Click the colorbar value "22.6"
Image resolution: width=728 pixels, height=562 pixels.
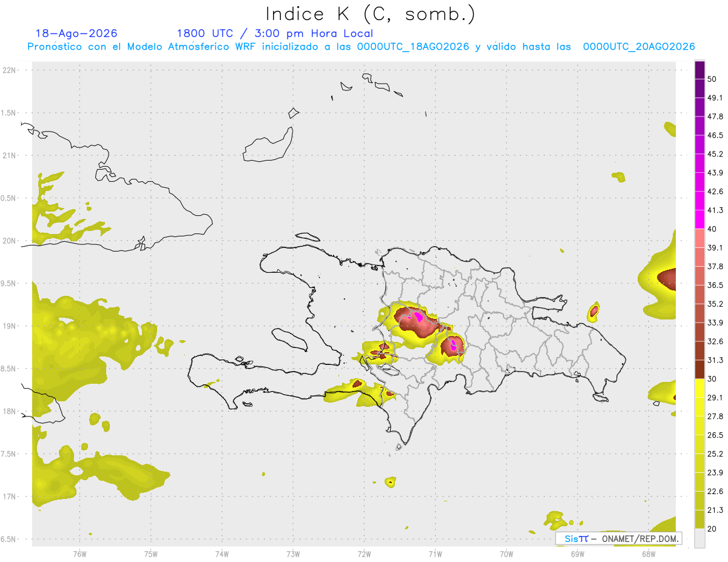[715, 492]
